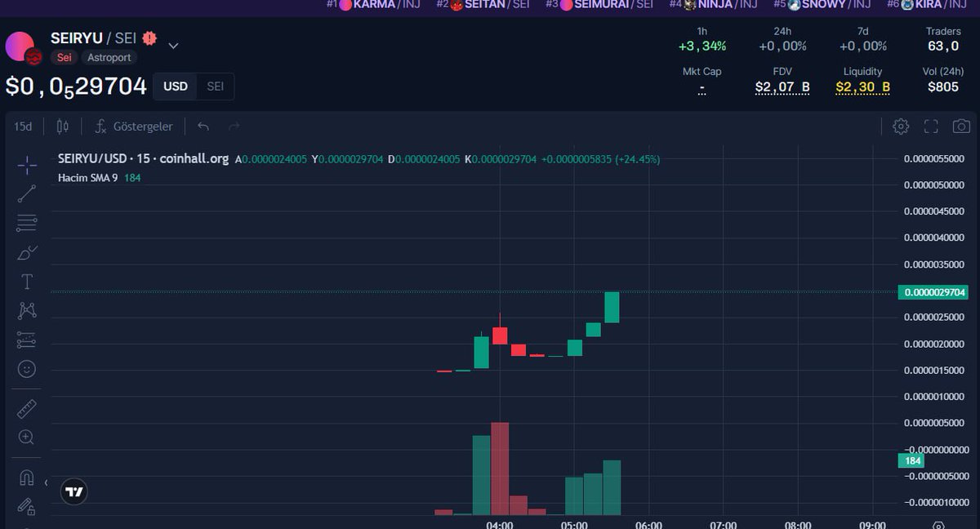
Task: Change the 15d time interval
Action: click(x=23, y=127)
